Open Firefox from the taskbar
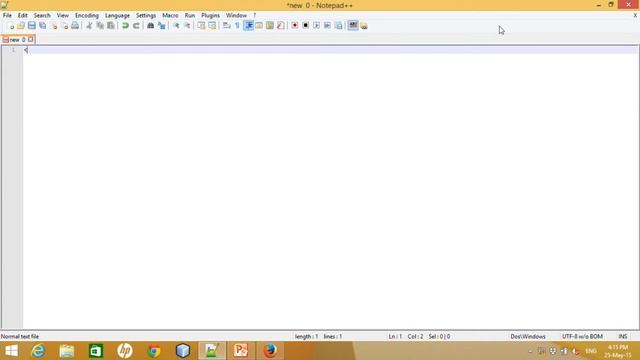 [270, 351]
